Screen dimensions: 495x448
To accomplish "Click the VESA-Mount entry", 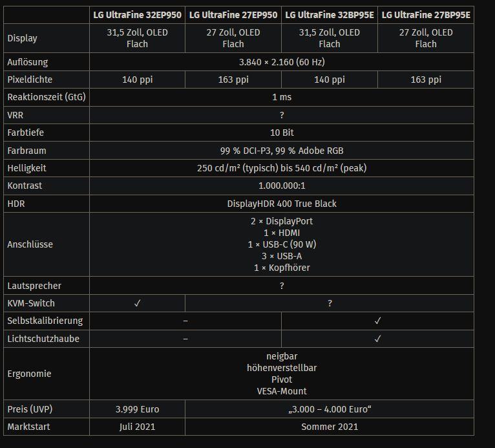I will (282, 391).
